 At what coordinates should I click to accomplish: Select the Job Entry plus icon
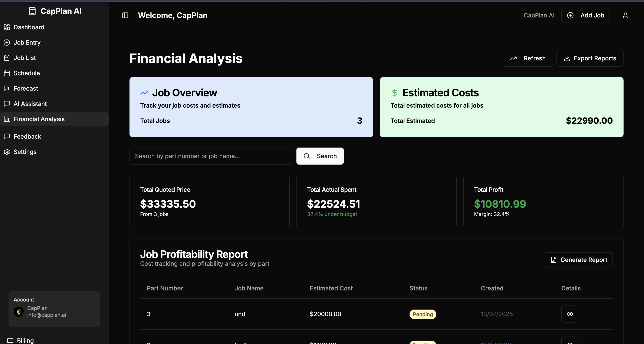pos(7,43)
